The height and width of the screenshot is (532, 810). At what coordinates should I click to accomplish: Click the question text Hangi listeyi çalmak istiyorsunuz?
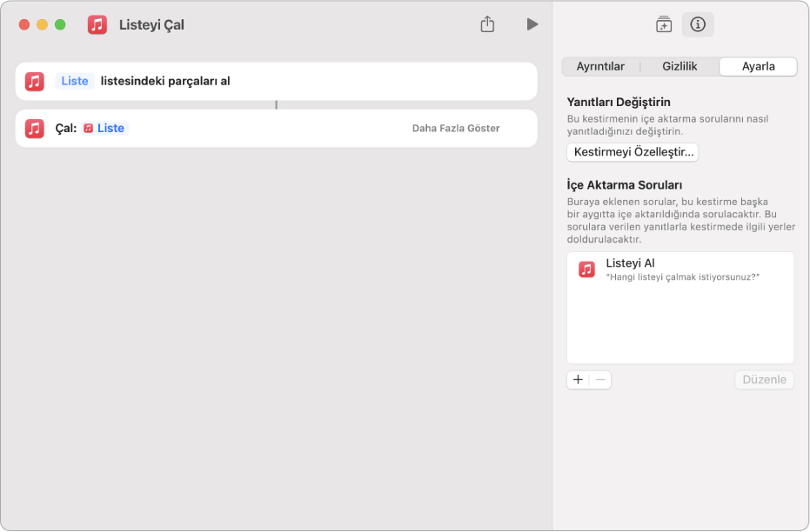coord(682,277)
